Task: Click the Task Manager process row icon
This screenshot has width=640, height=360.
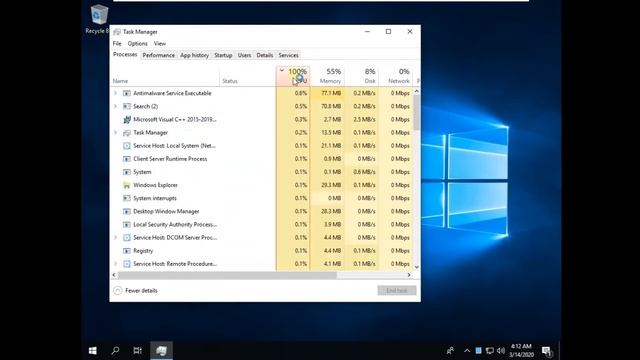Action: [127, 133]
